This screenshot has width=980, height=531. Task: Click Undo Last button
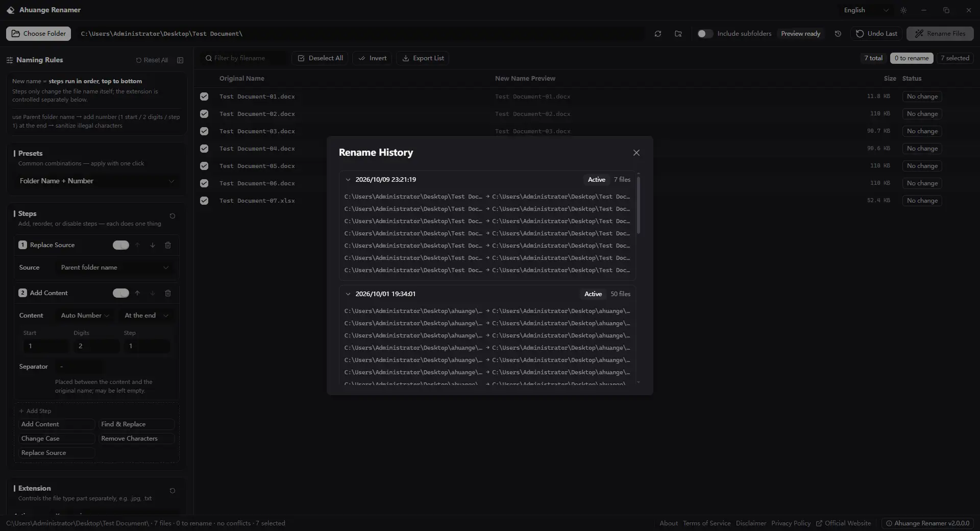click(x=876, y=34)
